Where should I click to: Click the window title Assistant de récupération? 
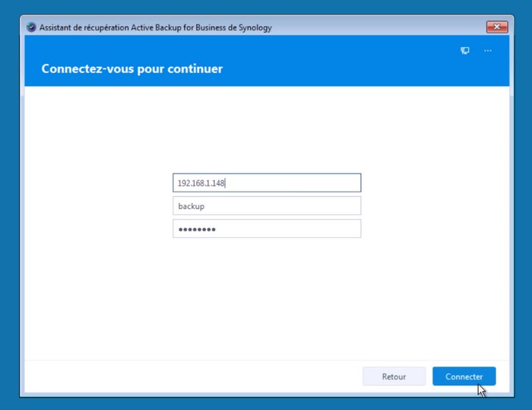coord(155,27)
